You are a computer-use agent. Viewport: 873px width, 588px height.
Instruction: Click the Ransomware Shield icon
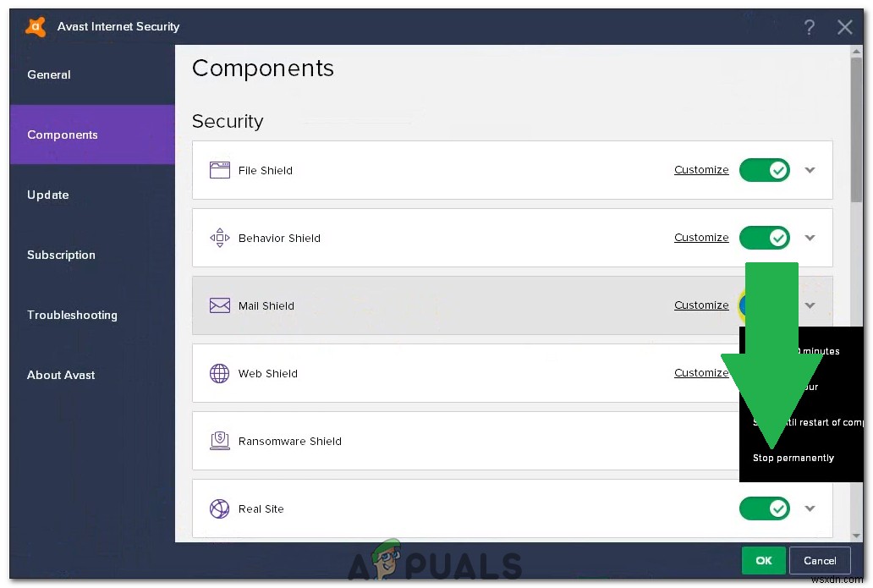pyautogui.click(x=219, y=441)
